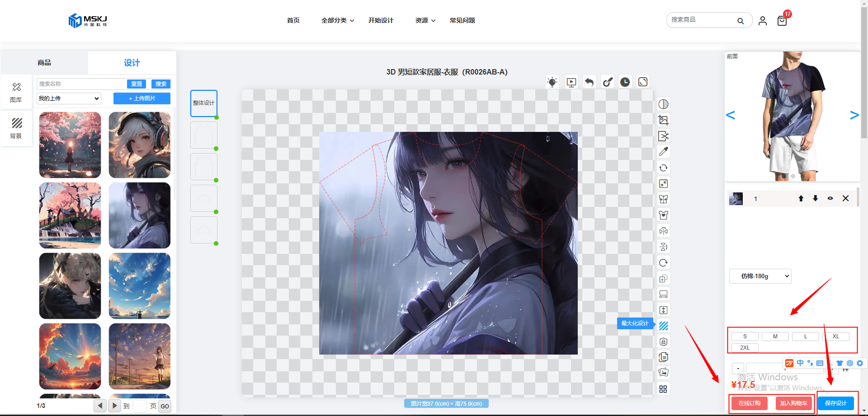Click the image crop tool icon
The height and width of the screenshot is (416, 868).
[x=663, y=120]
